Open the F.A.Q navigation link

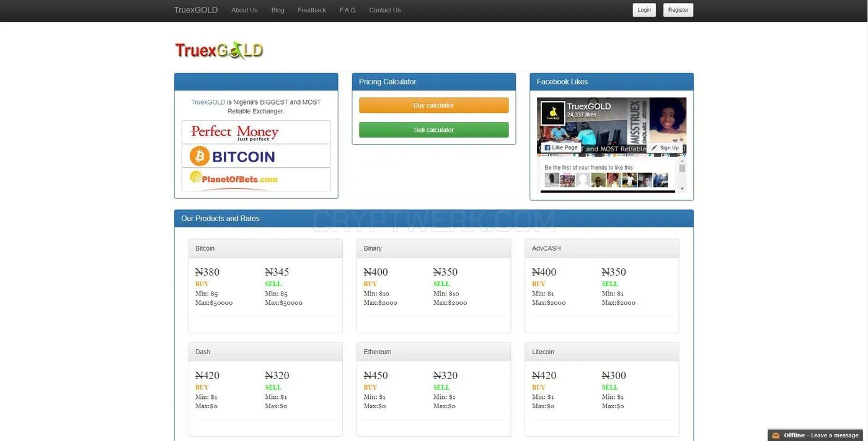[348, 10]
